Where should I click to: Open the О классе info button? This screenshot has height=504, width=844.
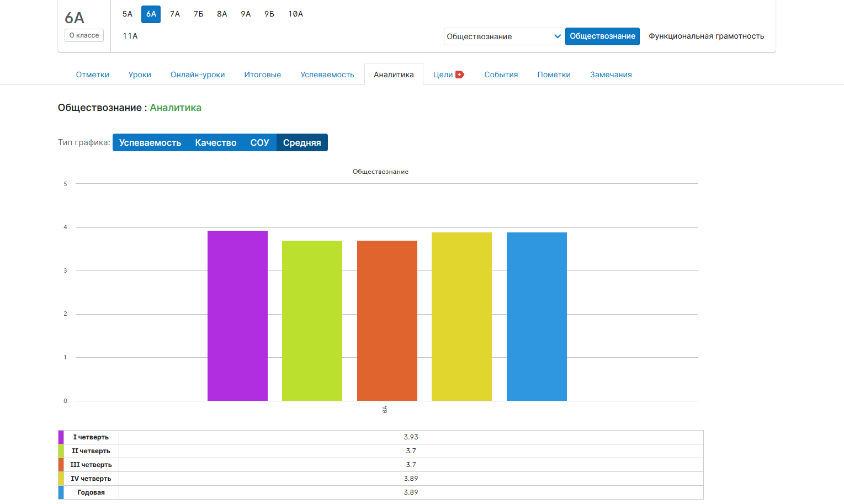[84, 35]
